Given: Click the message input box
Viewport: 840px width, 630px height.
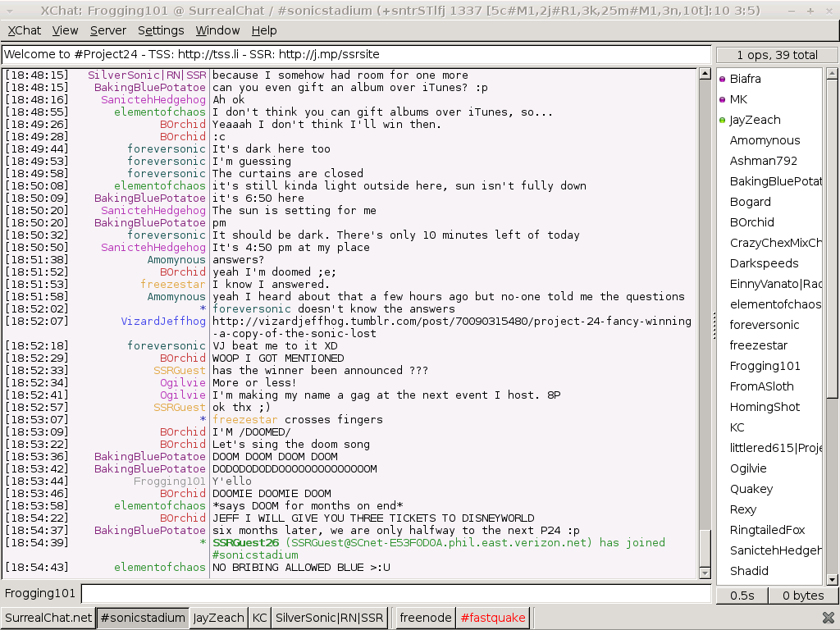Looking at the screenshot, I should (x=395, y=593).
